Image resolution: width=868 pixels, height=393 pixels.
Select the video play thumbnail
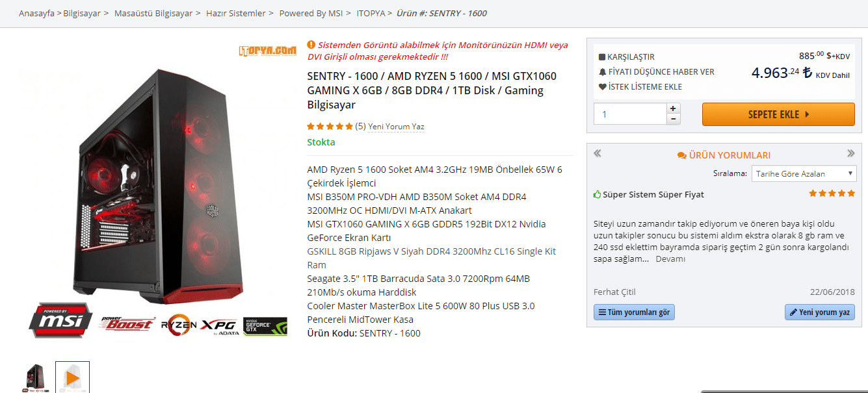pyautogui.click(x=72, y=377)
